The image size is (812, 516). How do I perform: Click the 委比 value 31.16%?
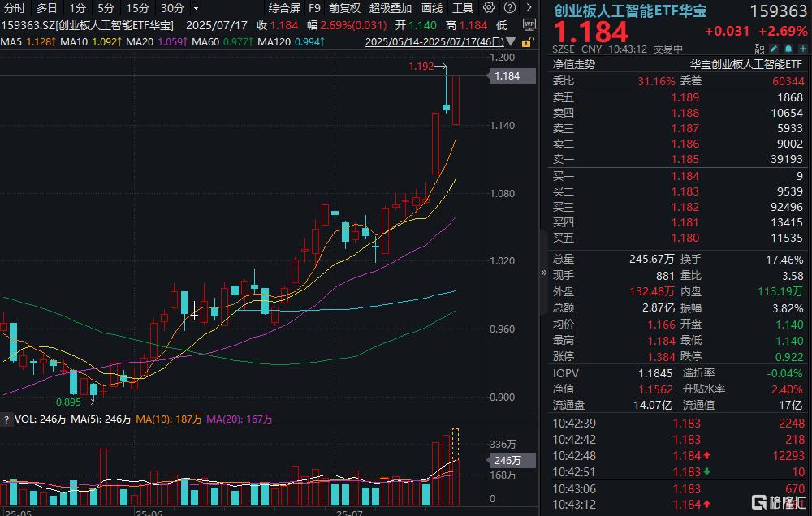(x=656, y=81)
